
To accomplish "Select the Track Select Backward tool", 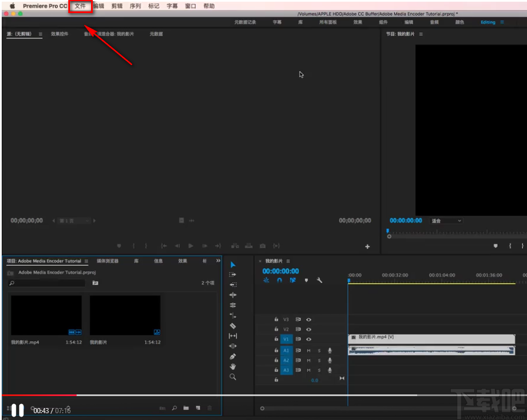I will (x=233, y=285).
